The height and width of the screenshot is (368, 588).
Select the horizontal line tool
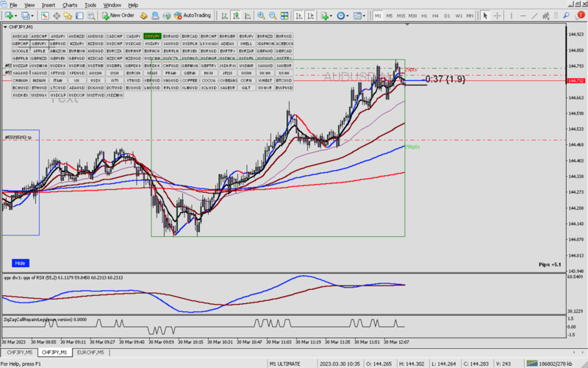click(523, 15)
